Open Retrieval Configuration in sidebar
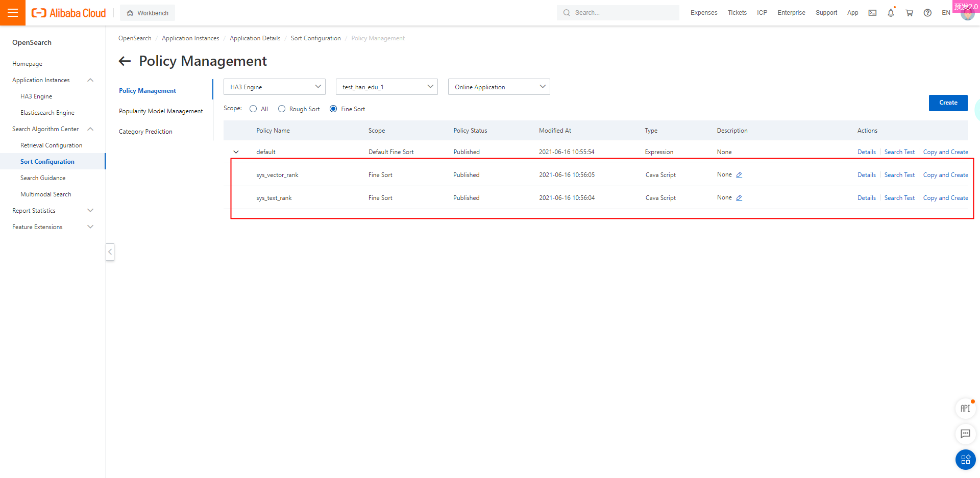 [51, 145]
